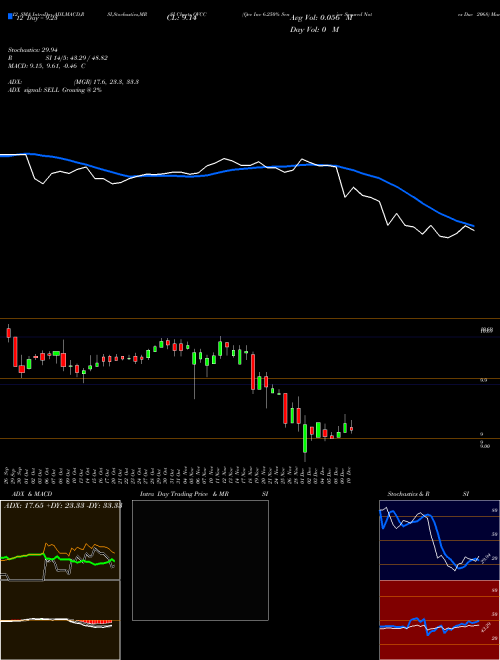
Task: Click 'Intra Day Trading Price & MR' title
Action: coord(184,494)
